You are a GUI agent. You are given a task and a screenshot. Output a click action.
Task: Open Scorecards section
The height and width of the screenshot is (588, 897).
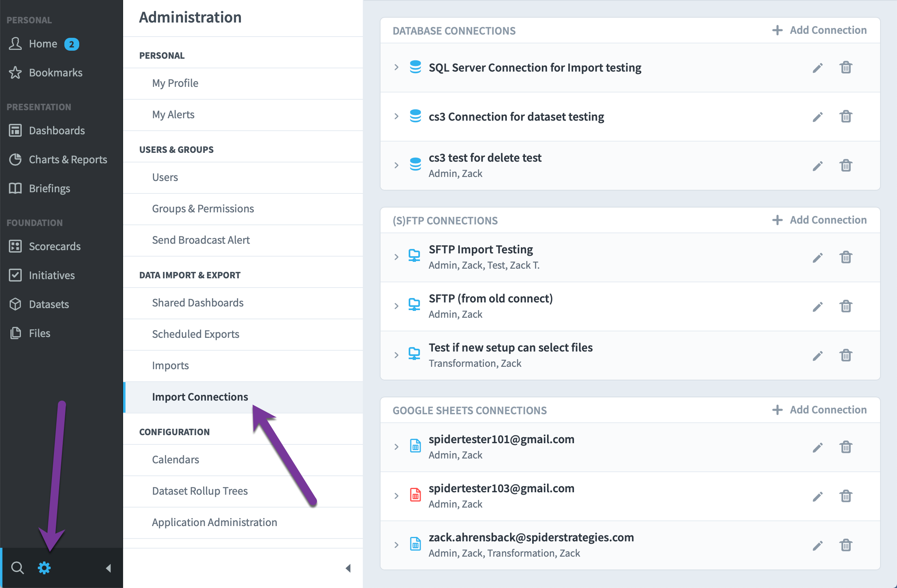tap(45, 247)
